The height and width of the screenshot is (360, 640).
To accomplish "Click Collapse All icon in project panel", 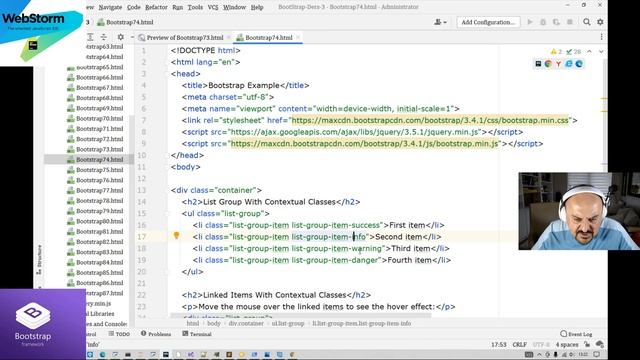I will pyautogui.click(x=104, y=37).
